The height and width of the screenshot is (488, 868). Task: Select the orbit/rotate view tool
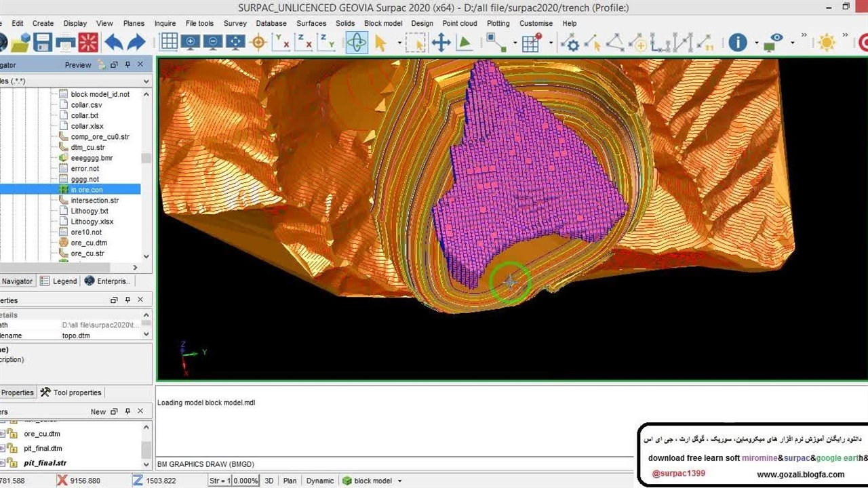[x=357, y=43]
